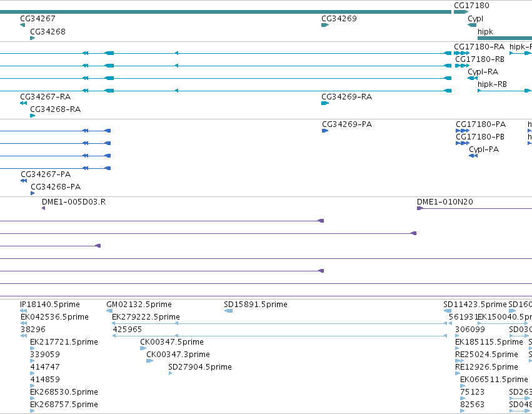Select the 561931 feature label

463,317
